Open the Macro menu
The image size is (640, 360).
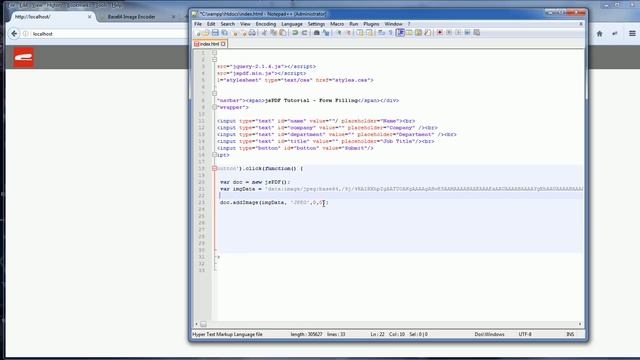coord(337,24)
